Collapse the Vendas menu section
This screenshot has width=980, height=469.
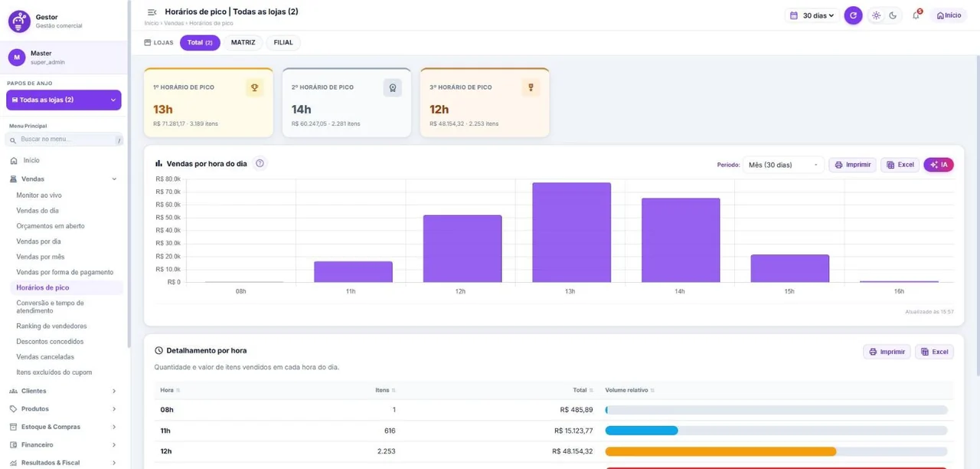pos(64,179)
